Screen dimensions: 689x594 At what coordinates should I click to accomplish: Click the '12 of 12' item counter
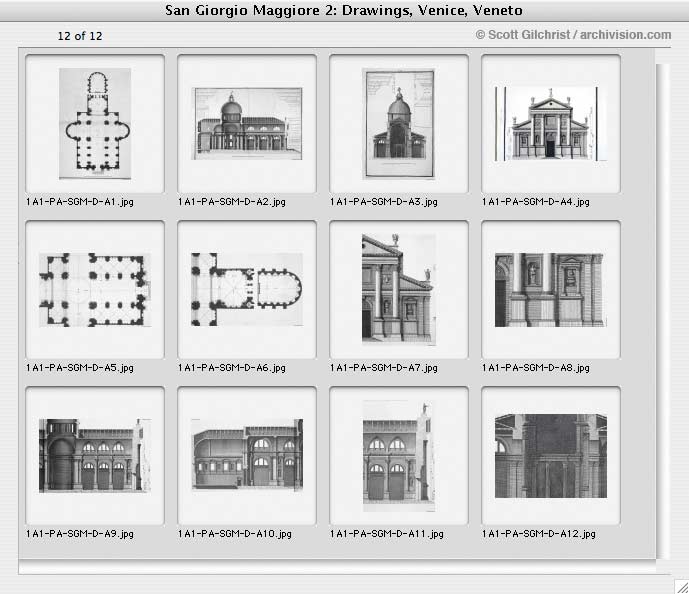(x=80, y=36)
